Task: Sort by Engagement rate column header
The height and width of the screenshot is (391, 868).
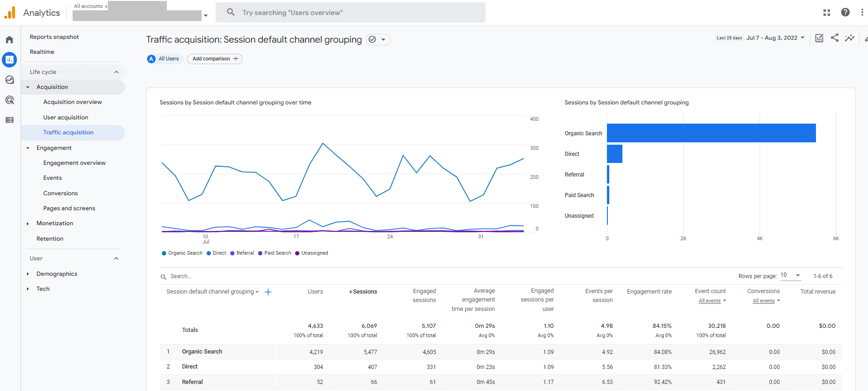Action: (x=649, y=292)
